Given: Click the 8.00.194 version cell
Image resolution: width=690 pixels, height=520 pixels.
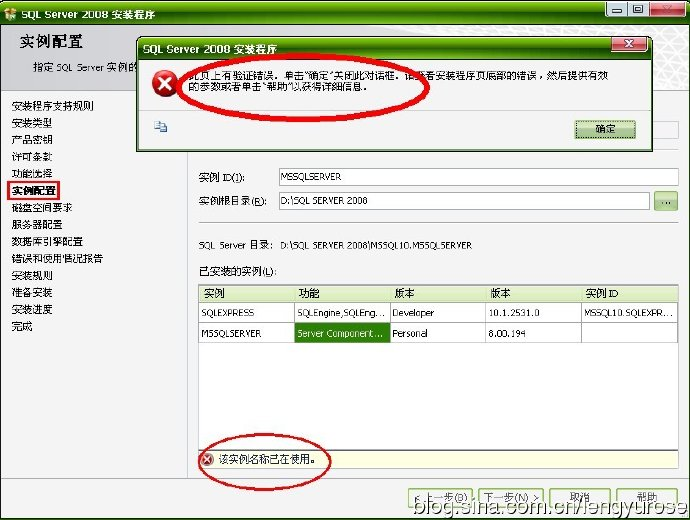Looking at the screenshot, I should pos(533,333).
